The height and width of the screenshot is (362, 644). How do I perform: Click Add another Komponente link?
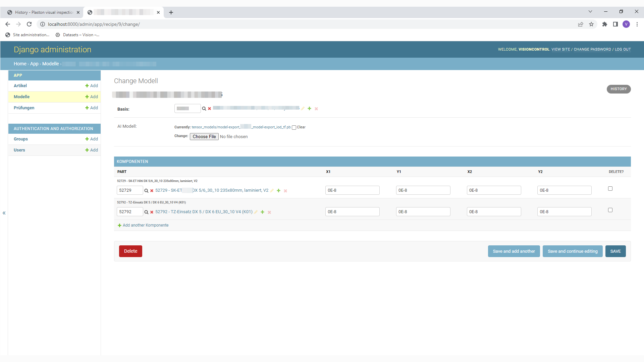click(145, 225)
